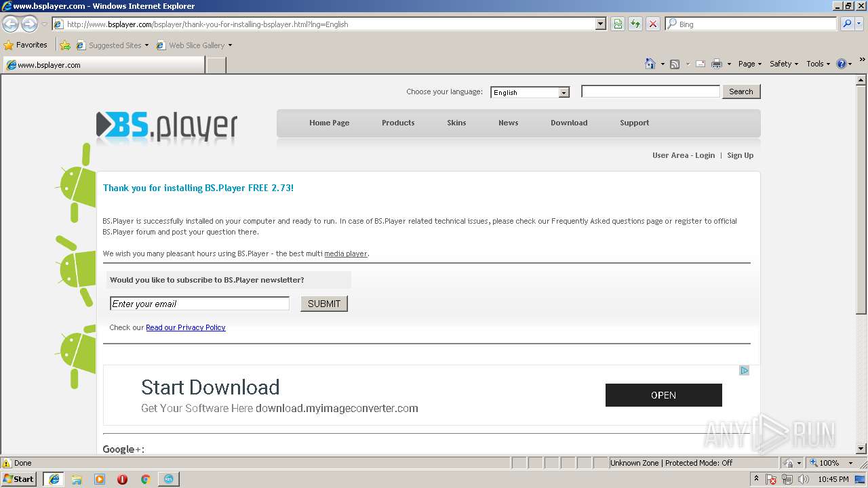Click the vertical scrollbar down arrow

coord(861,449)
